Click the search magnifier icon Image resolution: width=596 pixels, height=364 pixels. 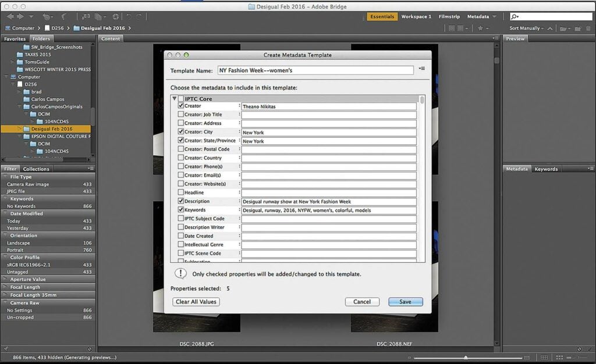pos(515,17)
